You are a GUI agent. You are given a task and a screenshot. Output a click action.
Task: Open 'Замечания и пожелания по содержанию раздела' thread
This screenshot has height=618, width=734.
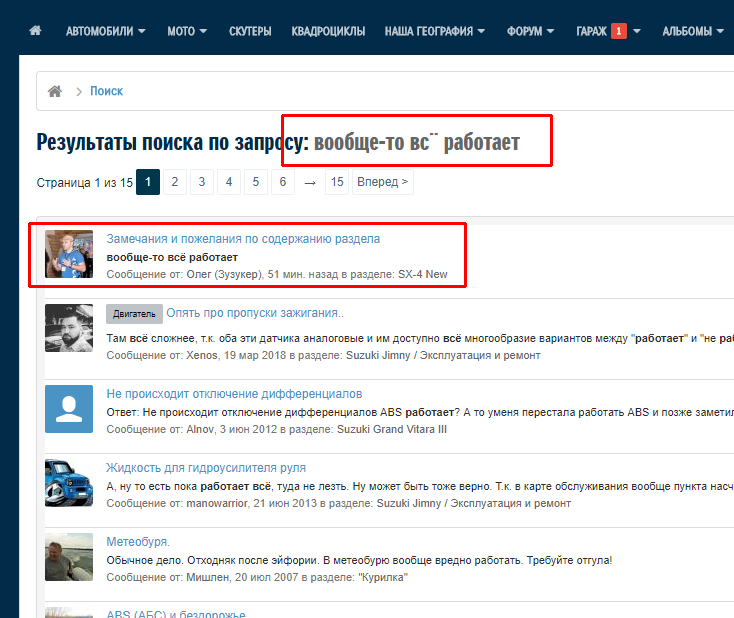coord(243,239)
